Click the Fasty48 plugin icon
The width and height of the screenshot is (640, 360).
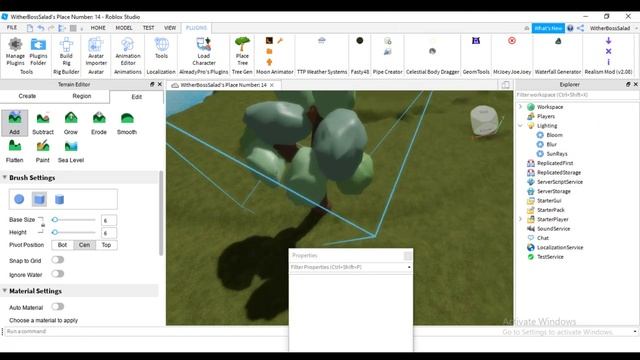[x=360, y=40]
